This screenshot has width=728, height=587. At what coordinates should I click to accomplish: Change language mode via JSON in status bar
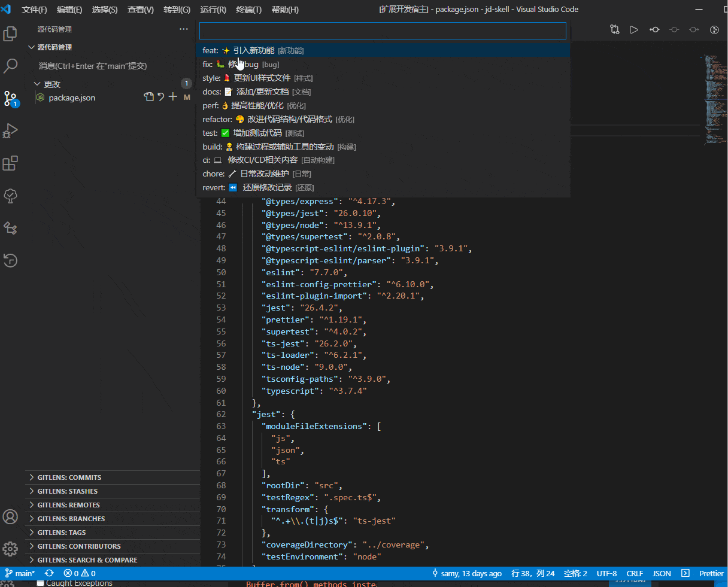pyautogui.click(x=662, y=573)
